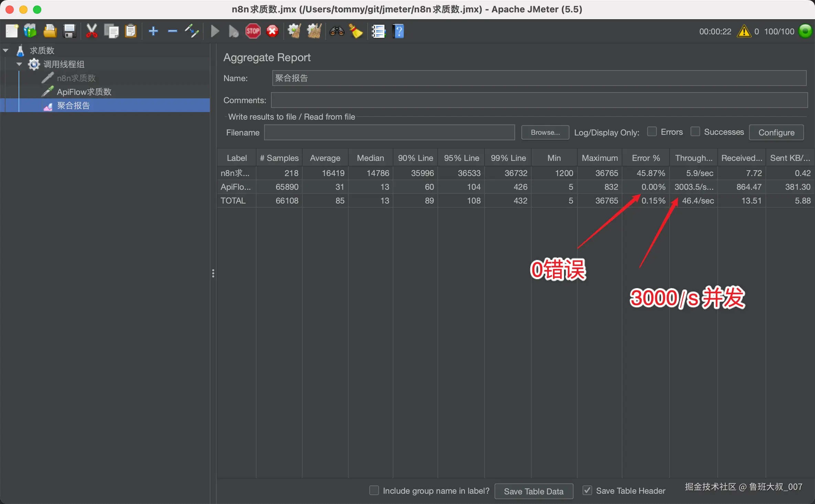Click the scissors Cut icon
The width and height of the screenshot is (815, 504).
(91, 31)
